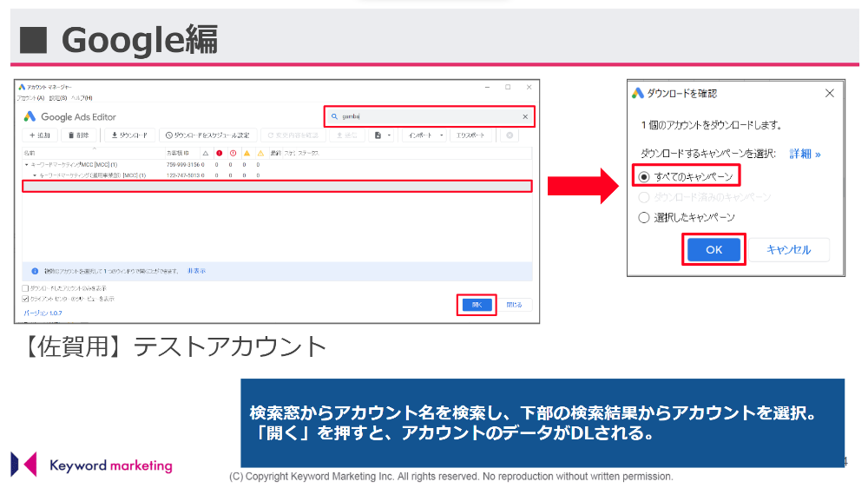This screenshot has height=488, width=868.
Task: Click the Google Ads logo beside Google Ads Editor
Action: (30, 116)
